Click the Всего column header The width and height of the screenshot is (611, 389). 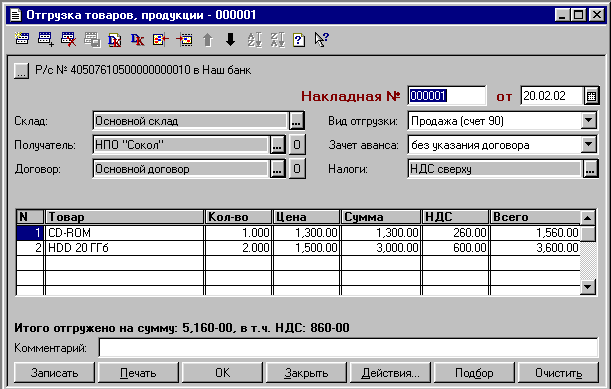tap(535, 217)
